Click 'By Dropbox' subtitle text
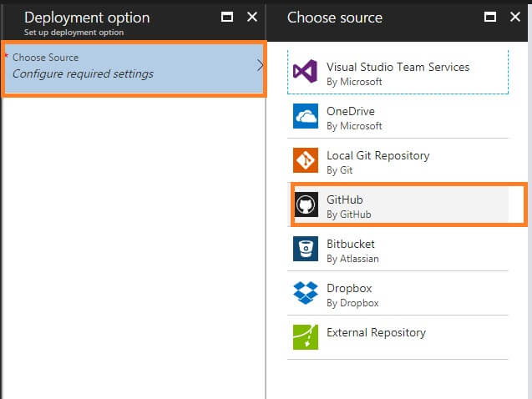532x399 pixels. 352,303
